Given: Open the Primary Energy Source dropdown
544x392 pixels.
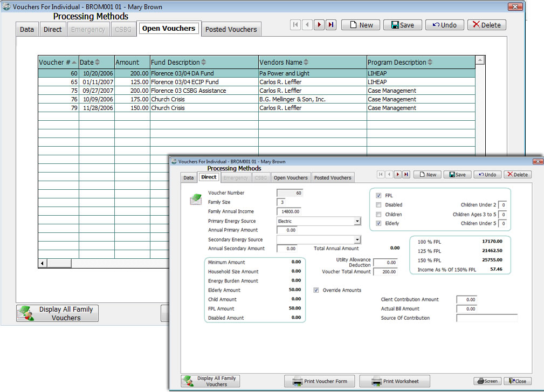Looking at the screenshot, I should [x=357, y=221].
